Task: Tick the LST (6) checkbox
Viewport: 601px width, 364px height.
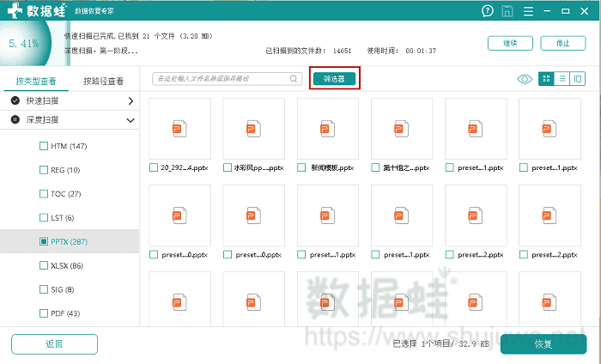Action: pos(44,218)
